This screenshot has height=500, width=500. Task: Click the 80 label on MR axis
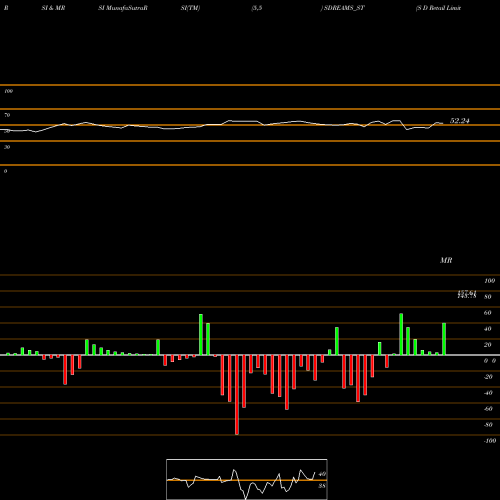[x=488, y=297]
